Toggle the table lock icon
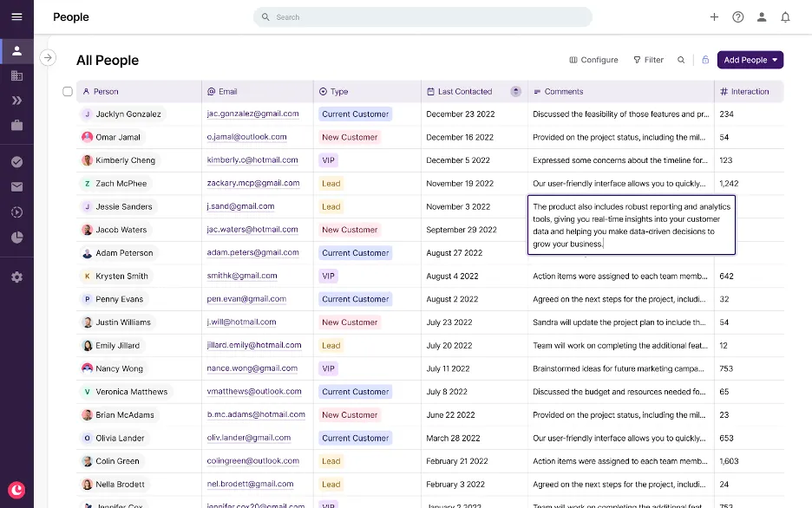The height and width of the screenshot is (508, 812). (x=704, y=60)
